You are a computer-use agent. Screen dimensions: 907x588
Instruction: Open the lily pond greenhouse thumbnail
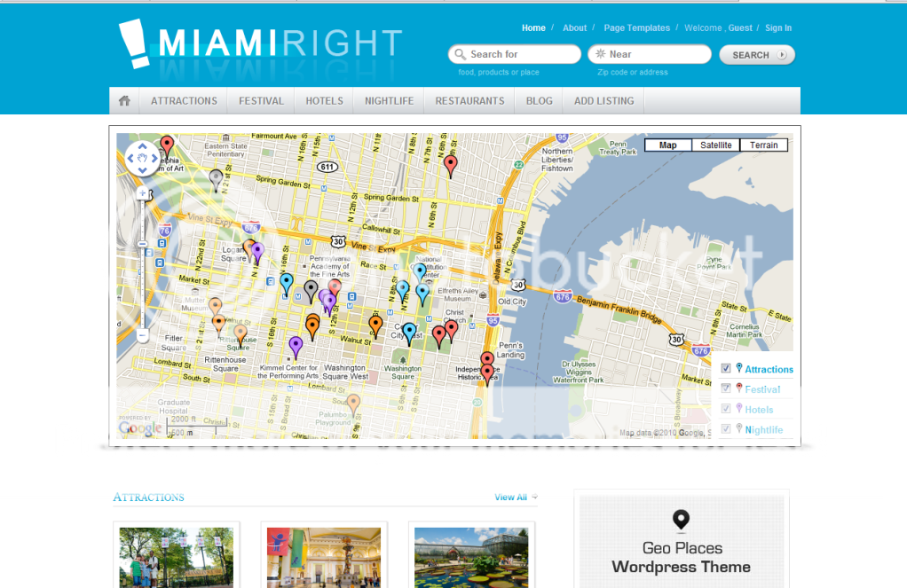pos(471,556)
